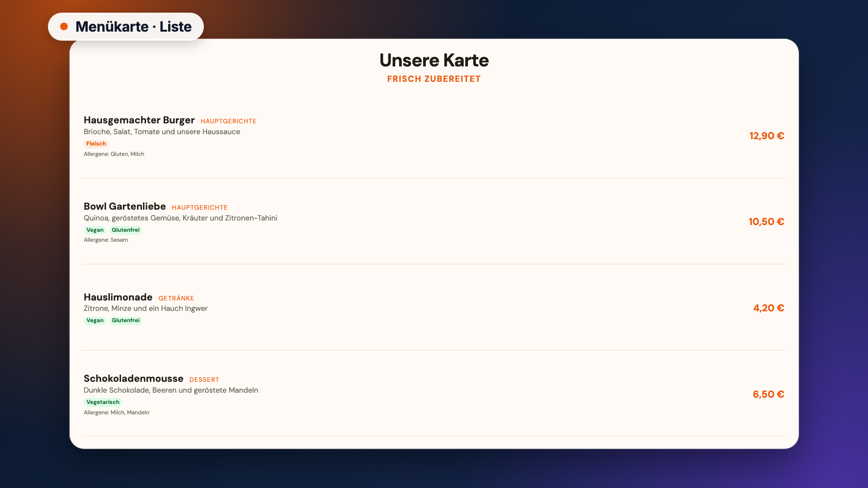Click the 6,50 € price
Viewport: 868px width, 488px height.
tap(769, 394)
